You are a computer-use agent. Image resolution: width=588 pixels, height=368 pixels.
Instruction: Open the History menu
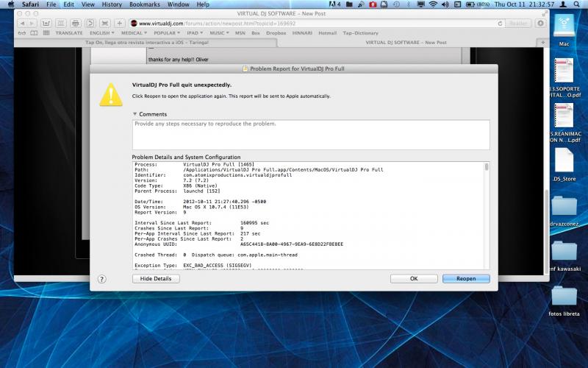tap(112, 4)
